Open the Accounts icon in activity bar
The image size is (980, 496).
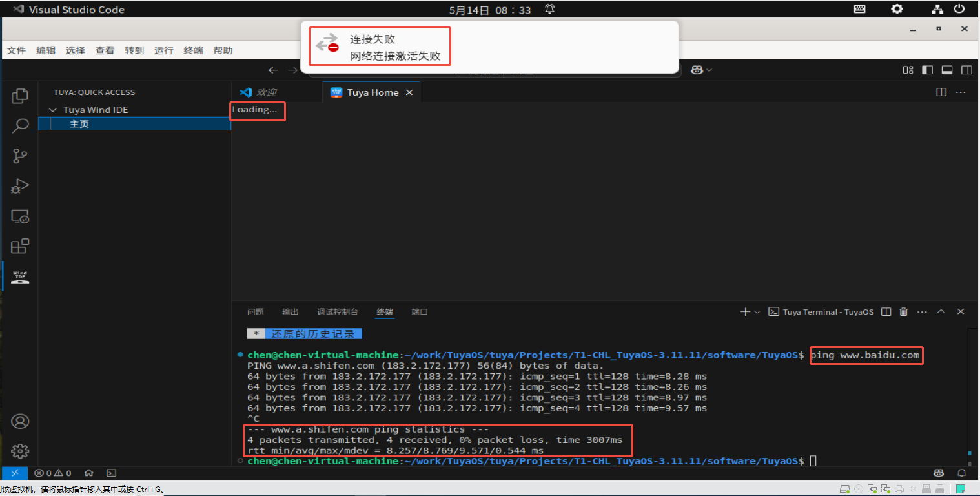click(x=20, y=421)
